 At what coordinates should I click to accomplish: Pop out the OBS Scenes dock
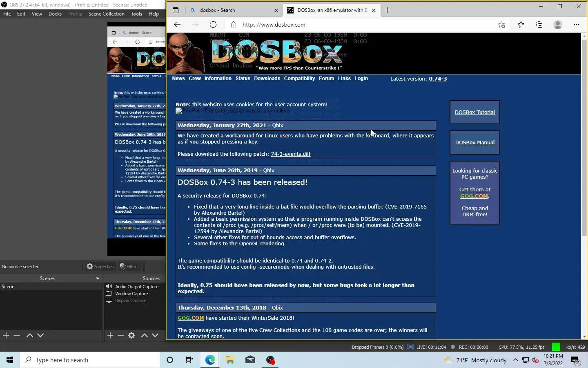pyautogui.click(x=98, y=278)
